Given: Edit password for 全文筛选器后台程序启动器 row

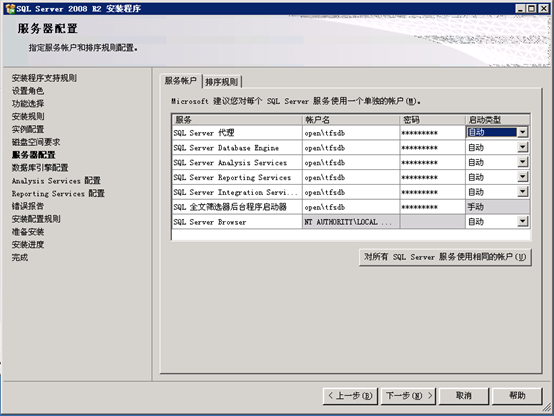Looking at the screenshot, I should point(433,207).
